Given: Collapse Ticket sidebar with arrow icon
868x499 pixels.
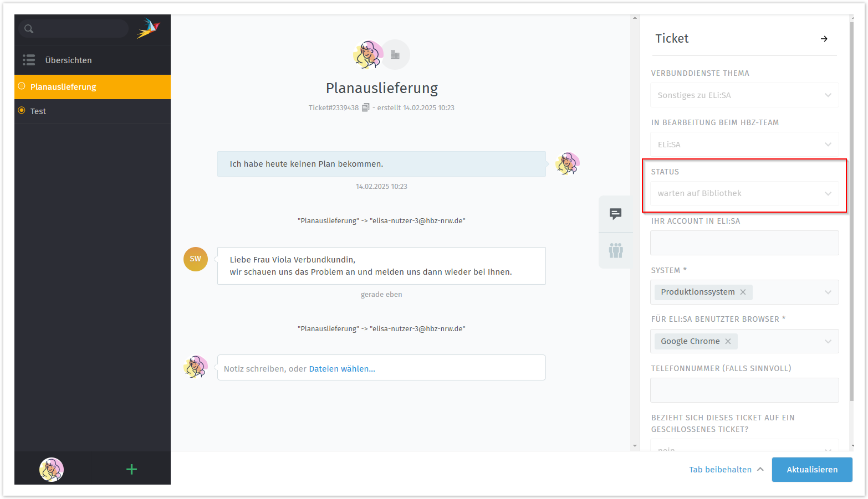Looking at the screenshot, I should click(824, 39).
